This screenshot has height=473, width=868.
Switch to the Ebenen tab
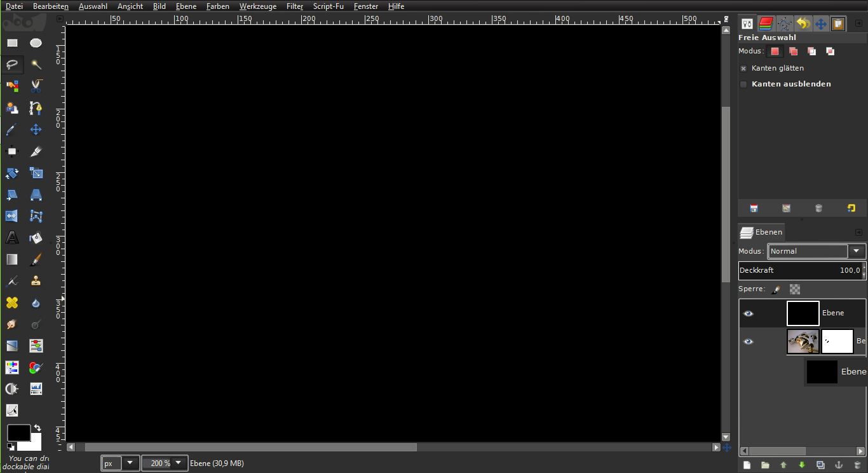click(x=761, y=231)
